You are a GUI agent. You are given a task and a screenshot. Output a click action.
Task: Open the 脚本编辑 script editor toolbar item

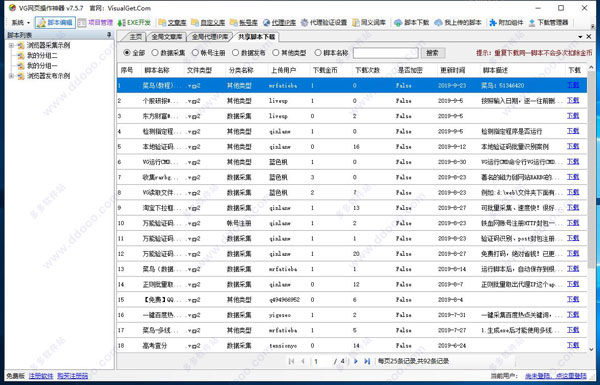(55, 23)
